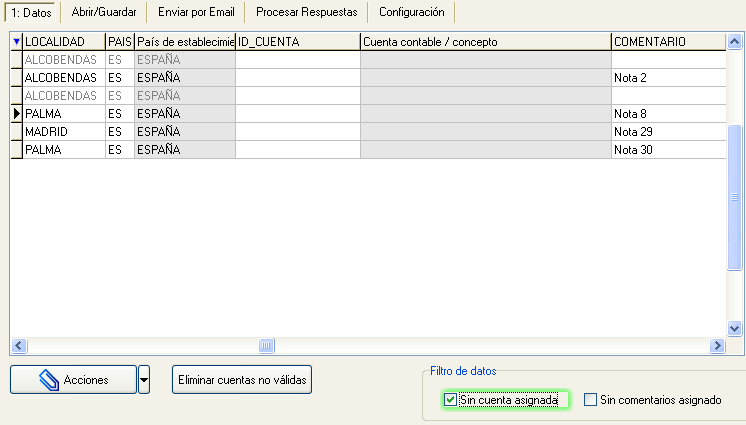The image size is (746, 425).
Task: Click ESPAÑA cell in MADRID row
Action: pyautogui.click(x=185, y=131)
